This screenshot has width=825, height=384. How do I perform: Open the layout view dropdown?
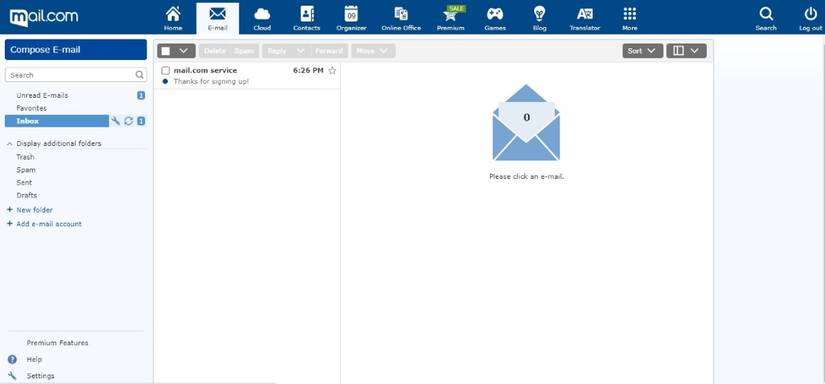click(686, 50)
